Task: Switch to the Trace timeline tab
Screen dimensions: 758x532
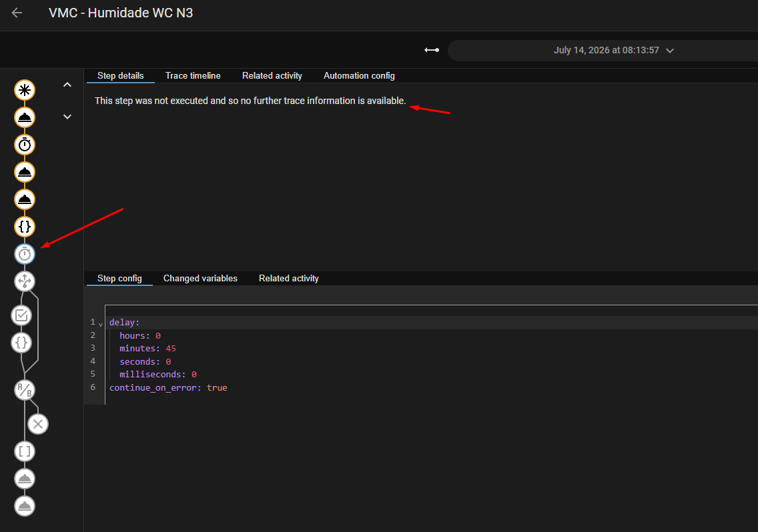Action: (x=193, y=76)
